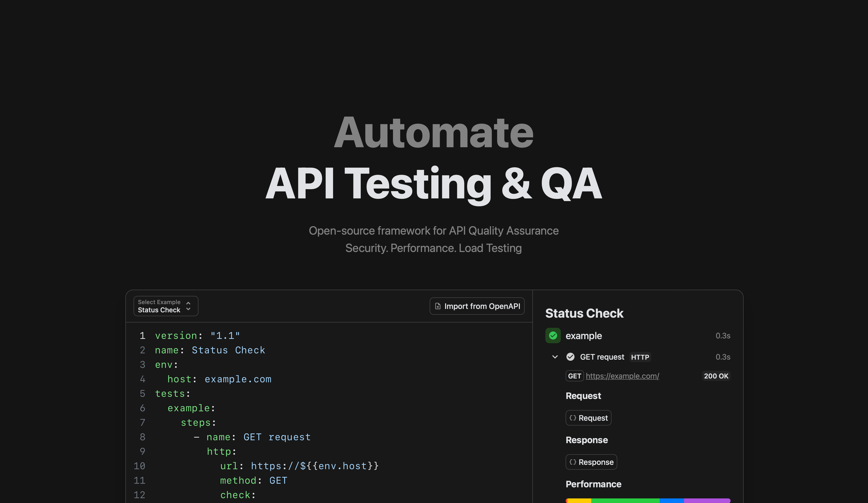Click the curly-braces icon in the Response button
The width and height of the screenshot is (868, 503).
click(x=573, y=462)
